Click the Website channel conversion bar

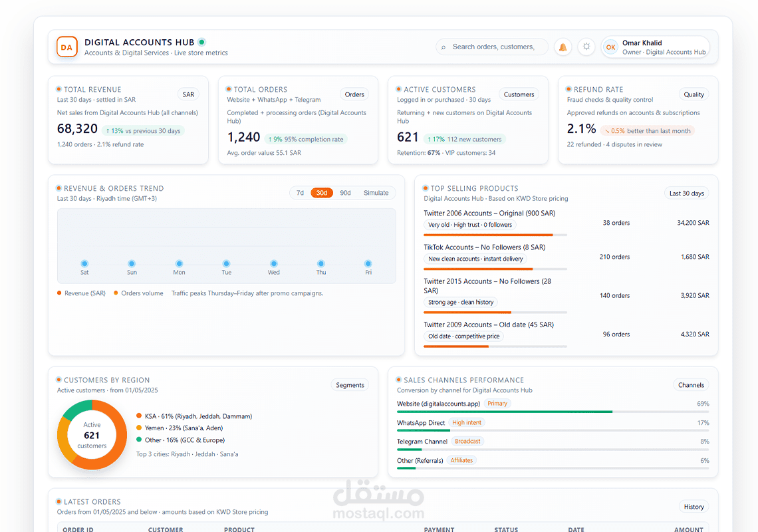(x=553, y=412)
